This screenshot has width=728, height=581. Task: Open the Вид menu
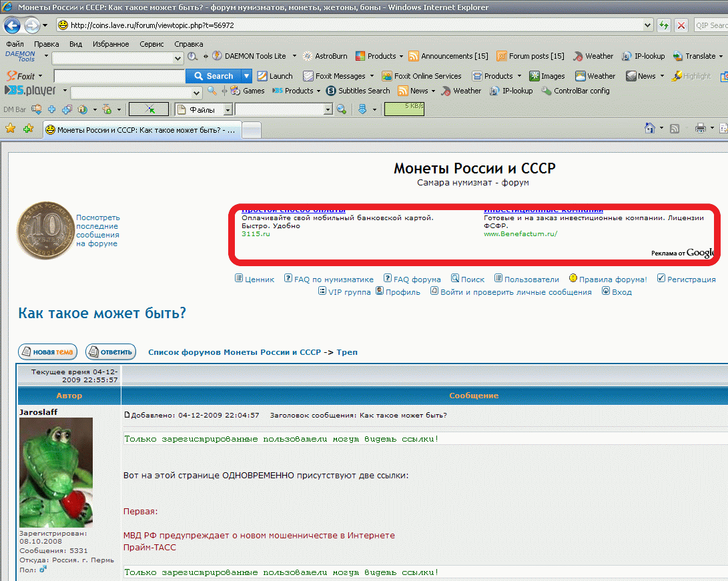75,44
